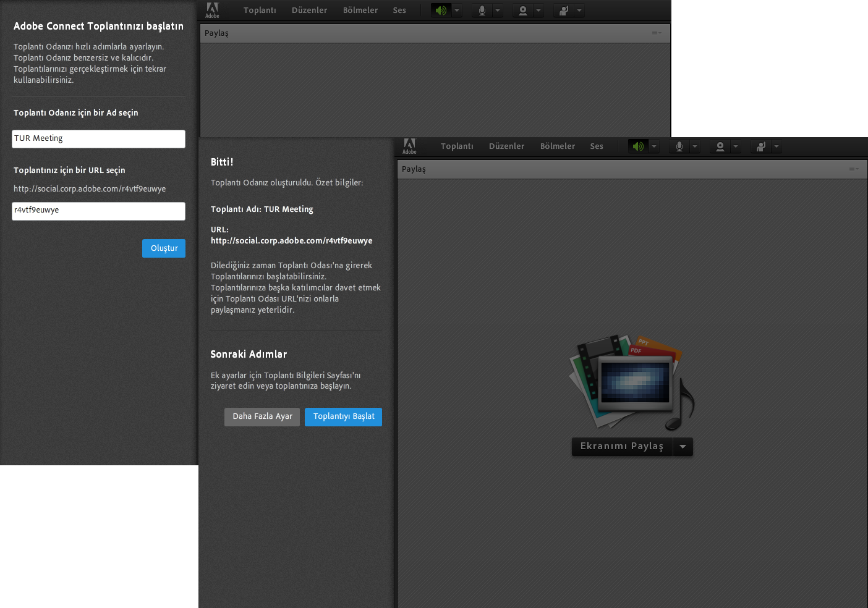The height and width of the screenshot is (608, 868).
Task: Expand microphone options arrow in the Oluştur setup window
Action: point(497,11)
